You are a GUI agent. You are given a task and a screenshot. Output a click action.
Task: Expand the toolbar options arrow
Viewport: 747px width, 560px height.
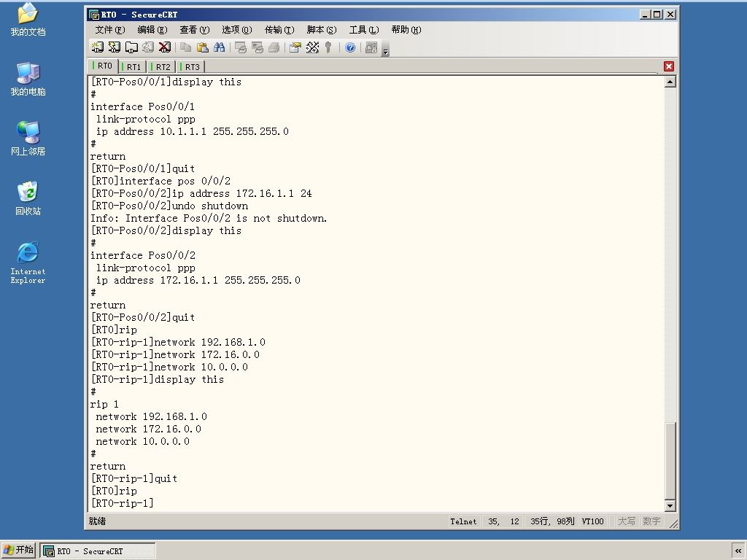coord(386,49)
